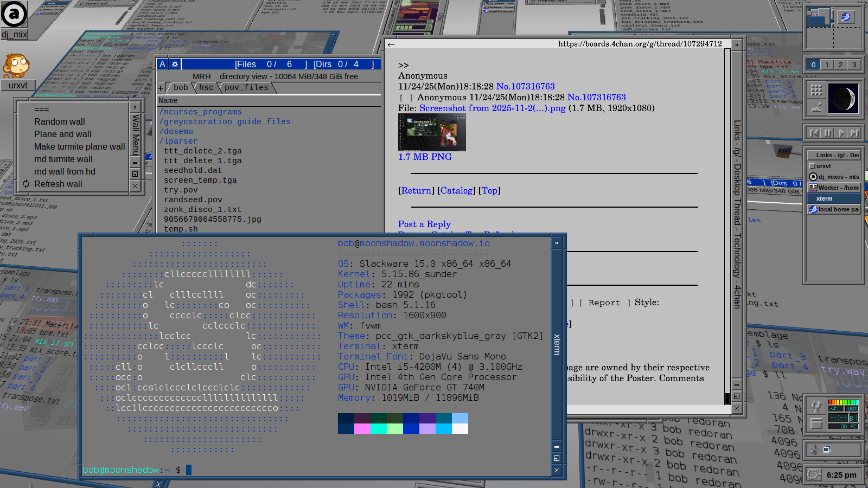Screen dimensions: 868x488
Task: Click the gear config button in Worker
Action: (175, 64)
